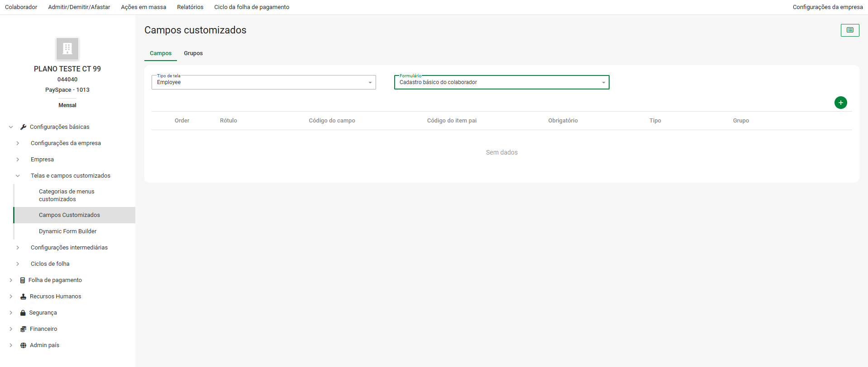The width and height of the screenshot is (868, 367).
Task: Open Dynamic Form Builder page
Action: tap(67, 231)
